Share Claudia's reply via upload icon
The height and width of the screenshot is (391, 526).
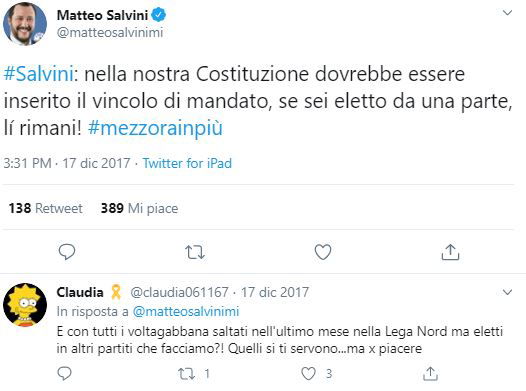(430, 373)
